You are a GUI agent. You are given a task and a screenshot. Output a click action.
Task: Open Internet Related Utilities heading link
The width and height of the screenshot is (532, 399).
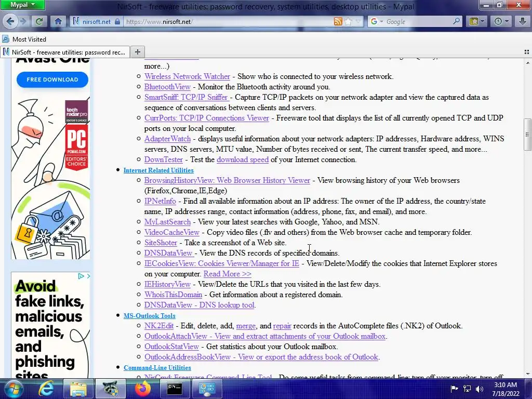(158, 170)
